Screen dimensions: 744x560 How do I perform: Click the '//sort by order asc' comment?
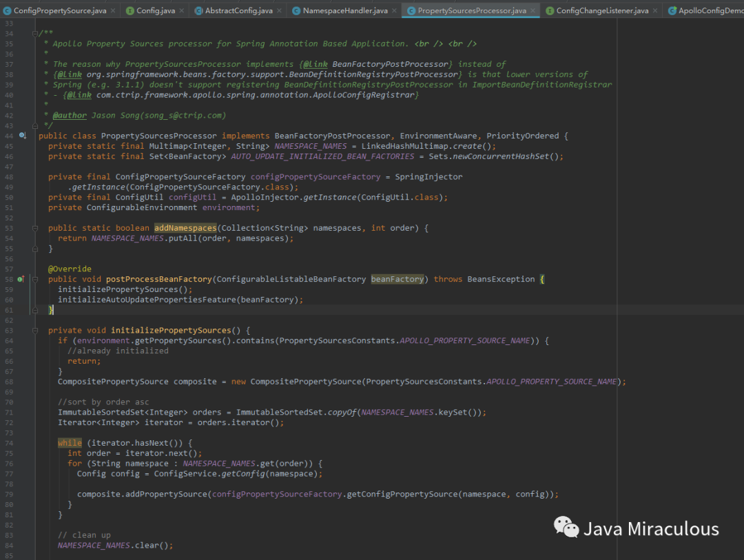tap(103, 402)
